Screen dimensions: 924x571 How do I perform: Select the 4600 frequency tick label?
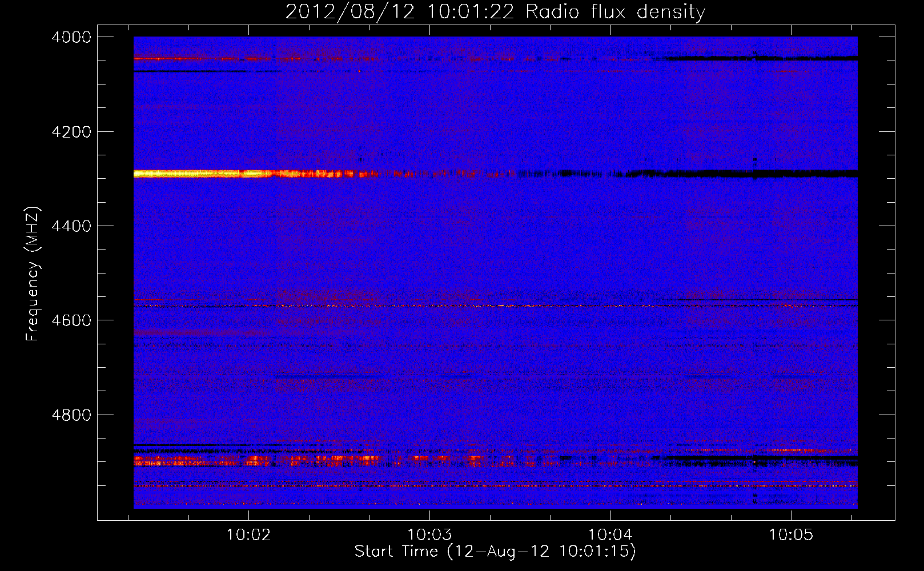pyautogui.click(x=71, y=320)
